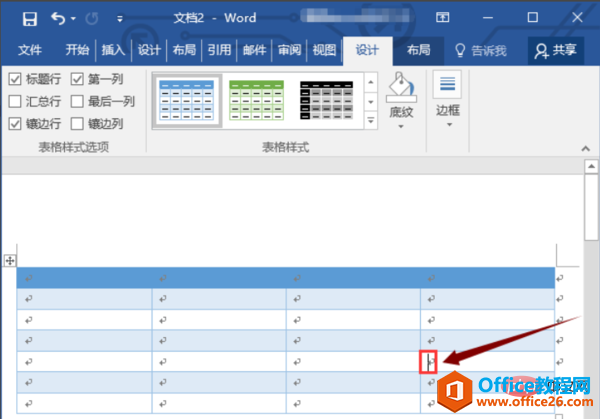Screen dimensions: 600x419
Task: Switch to the 视图 tab
Action: (324, 50)
